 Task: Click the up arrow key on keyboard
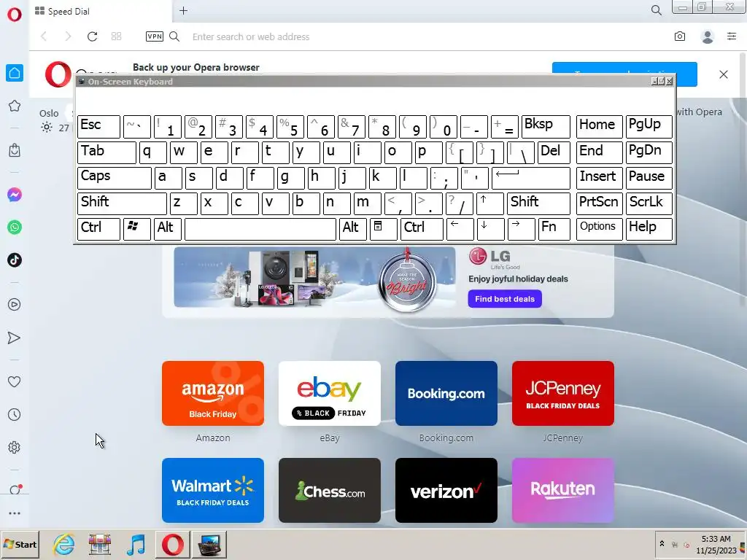(x=489, y=203)
